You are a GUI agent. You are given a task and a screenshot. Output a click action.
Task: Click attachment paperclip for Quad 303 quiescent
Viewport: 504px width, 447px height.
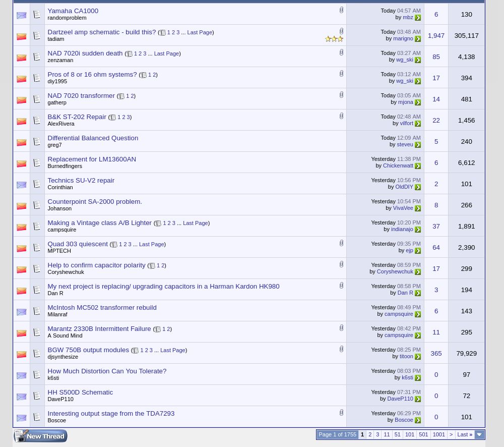(x=341, y=243)
